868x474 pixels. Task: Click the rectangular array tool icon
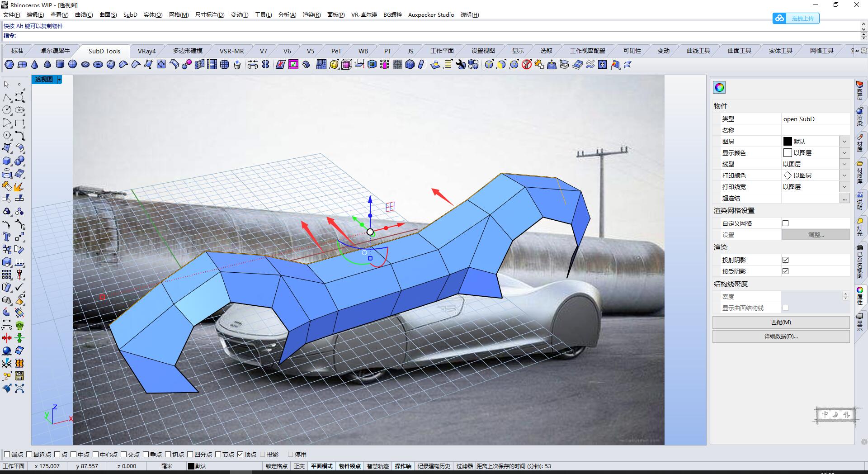click(7, 275)
